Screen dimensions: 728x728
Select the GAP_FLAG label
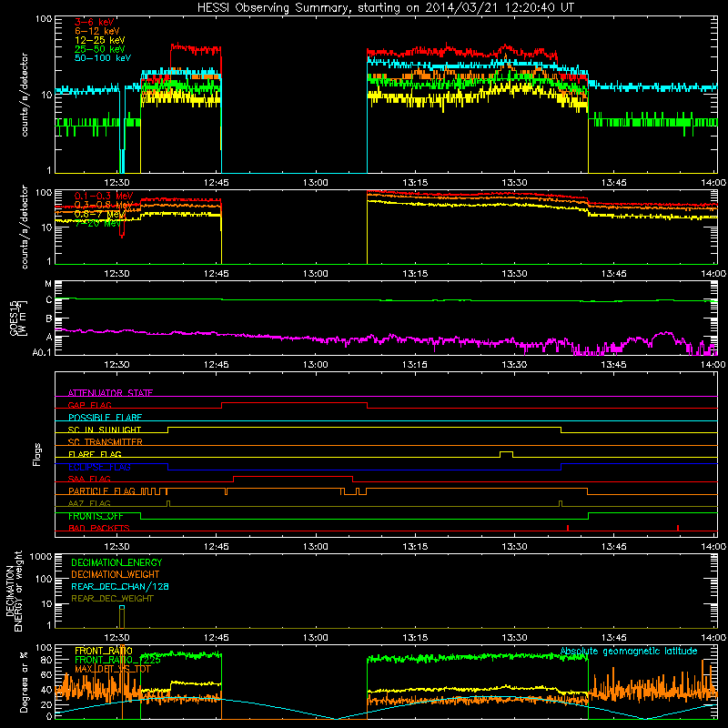[89, 405]
